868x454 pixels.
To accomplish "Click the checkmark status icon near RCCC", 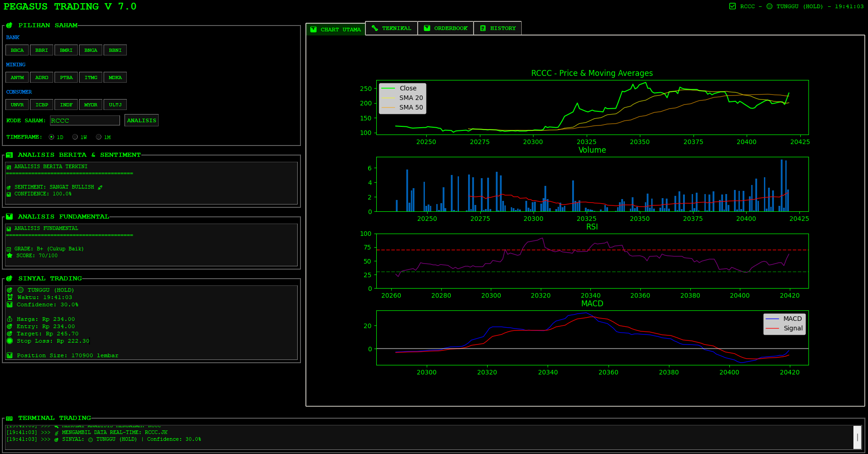I will 732,6.
